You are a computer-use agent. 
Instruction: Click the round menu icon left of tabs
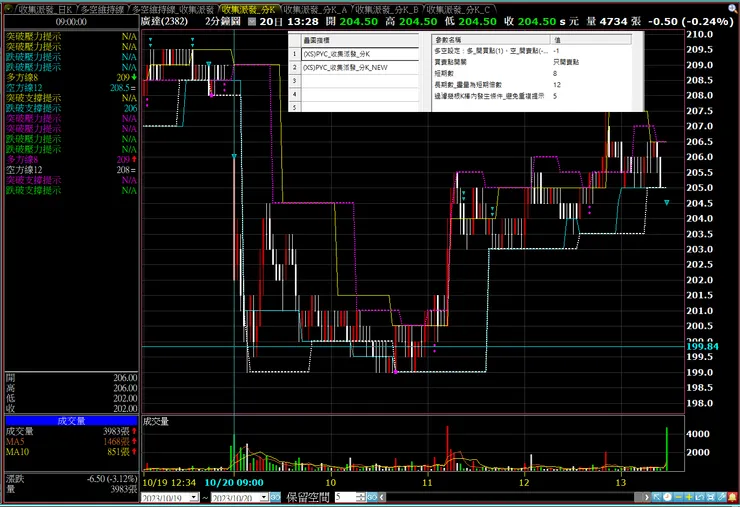(8, 8)
